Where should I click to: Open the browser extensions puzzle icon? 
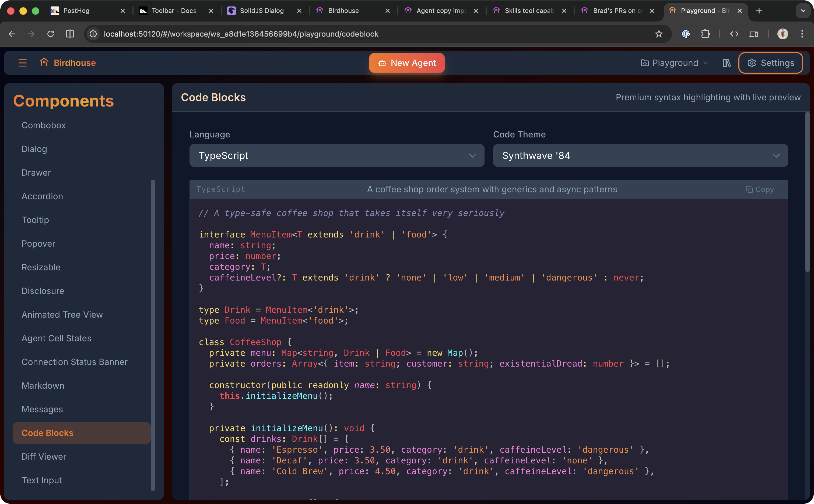tap(705, 34)
